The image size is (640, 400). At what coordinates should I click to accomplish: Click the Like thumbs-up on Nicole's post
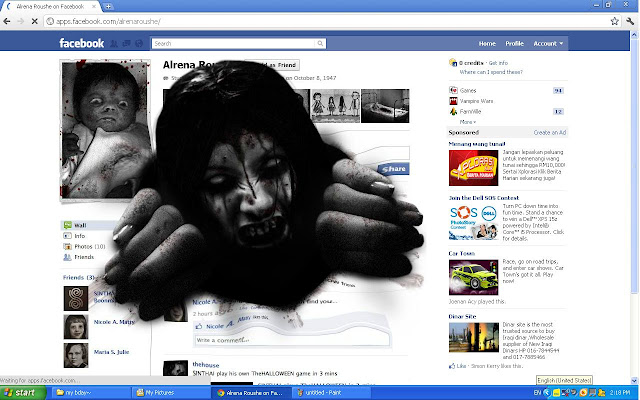[199, 326]
